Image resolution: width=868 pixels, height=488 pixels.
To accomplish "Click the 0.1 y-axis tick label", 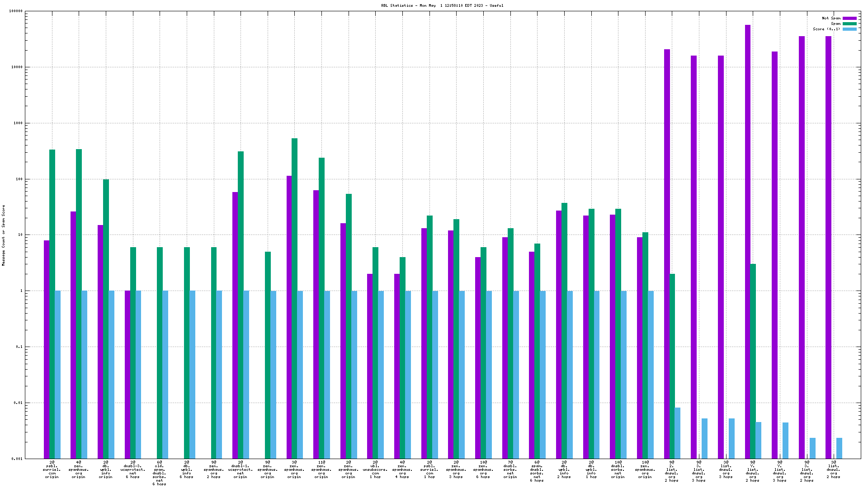I will point(19,347).
